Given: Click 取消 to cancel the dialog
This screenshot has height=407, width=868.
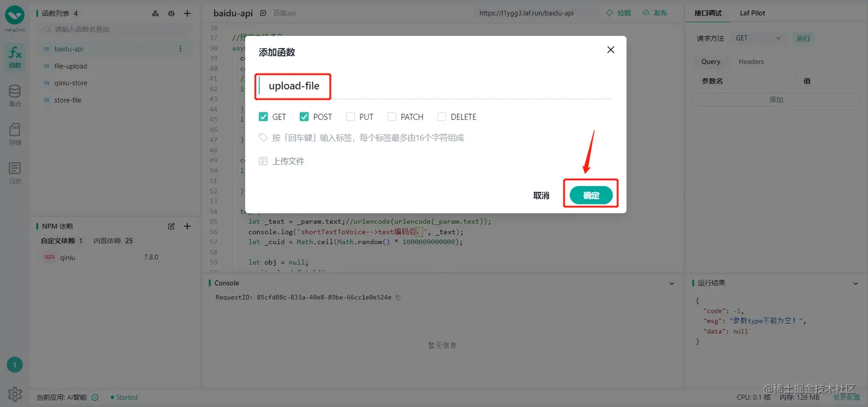Looking at the screenshot, I should [x=541, y=195].
